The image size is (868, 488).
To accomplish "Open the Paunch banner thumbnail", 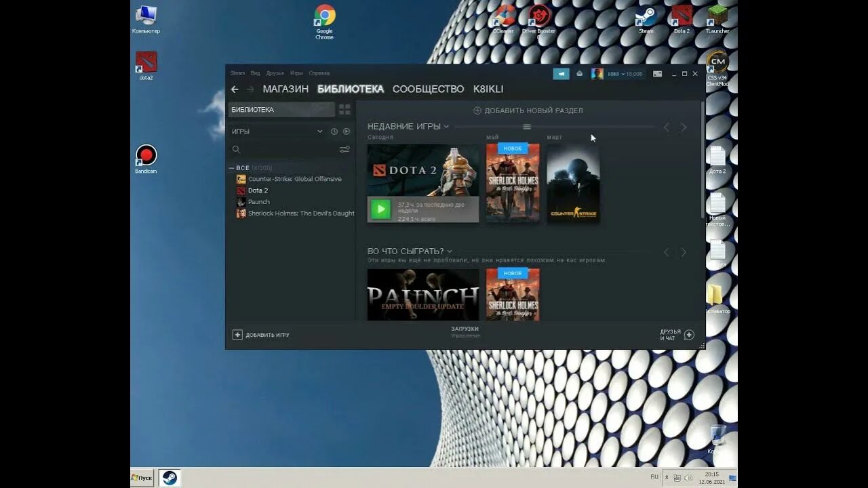I will 423,294.
